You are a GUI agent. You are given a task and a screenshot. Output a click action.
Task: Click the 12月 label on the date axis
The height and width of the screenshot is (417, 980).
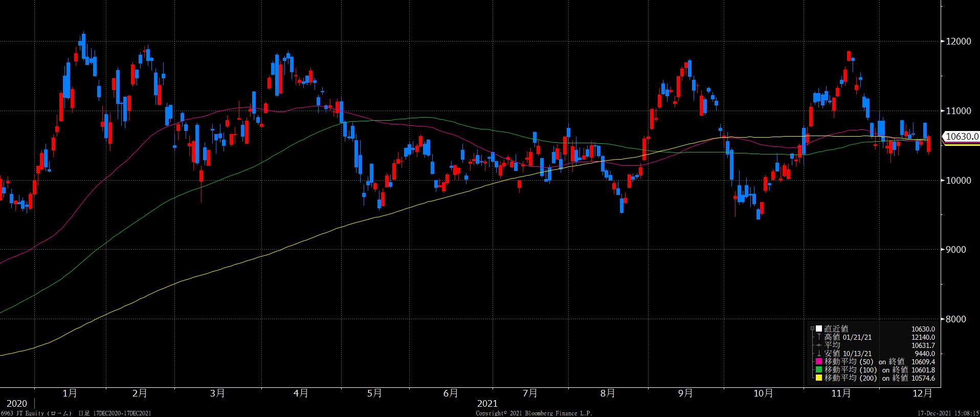(922, 393)
